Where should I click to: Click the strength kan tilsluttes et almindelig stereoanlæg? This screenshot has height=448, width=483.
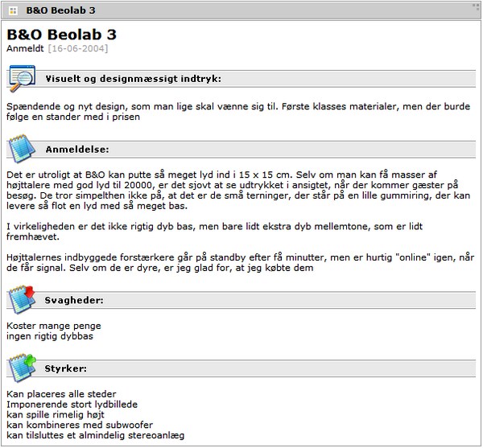tap(96, 435)
